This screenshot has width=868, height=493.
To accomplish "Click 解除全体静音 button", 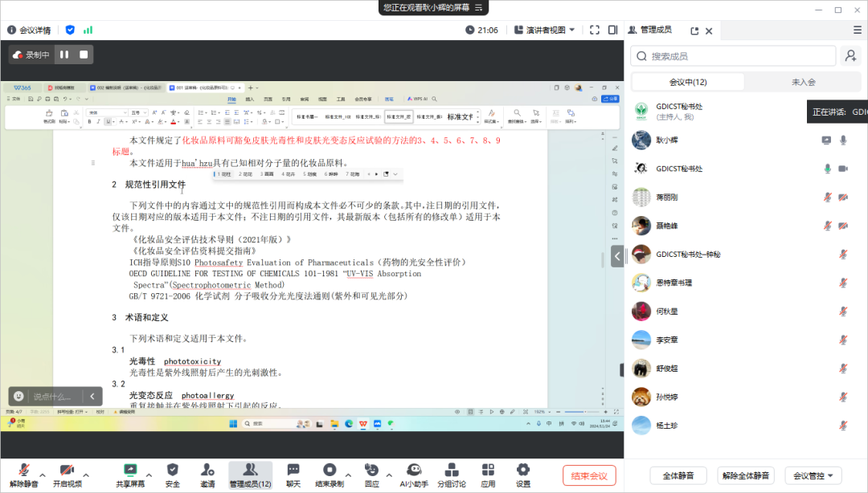I will pyautogui.click(x=746, y=475).
